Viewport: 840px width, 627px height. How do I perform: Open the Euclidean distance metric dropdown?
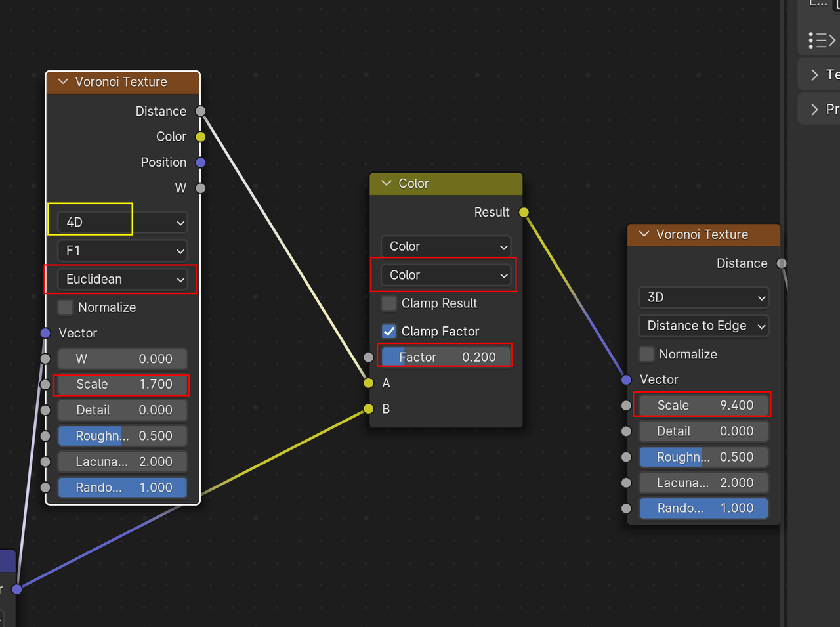click(123, 279)
